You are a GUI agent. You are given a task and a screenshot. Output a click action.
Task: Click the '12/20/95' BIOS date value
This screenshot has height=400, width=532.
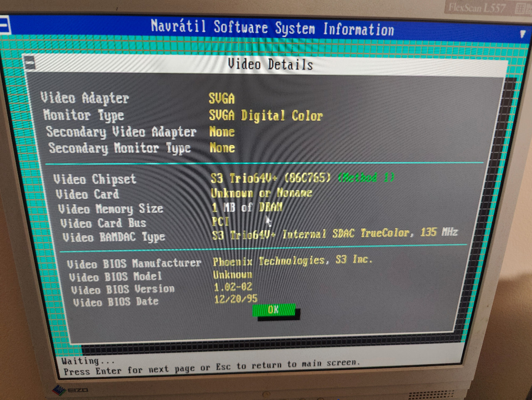(x=236, y=299)
